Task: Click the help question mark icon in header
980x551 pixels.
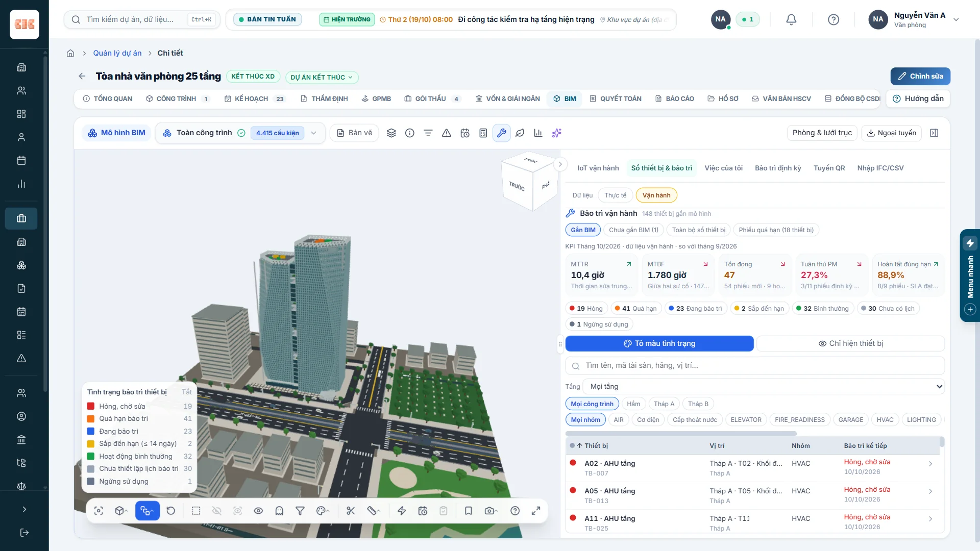Action: 834,19
